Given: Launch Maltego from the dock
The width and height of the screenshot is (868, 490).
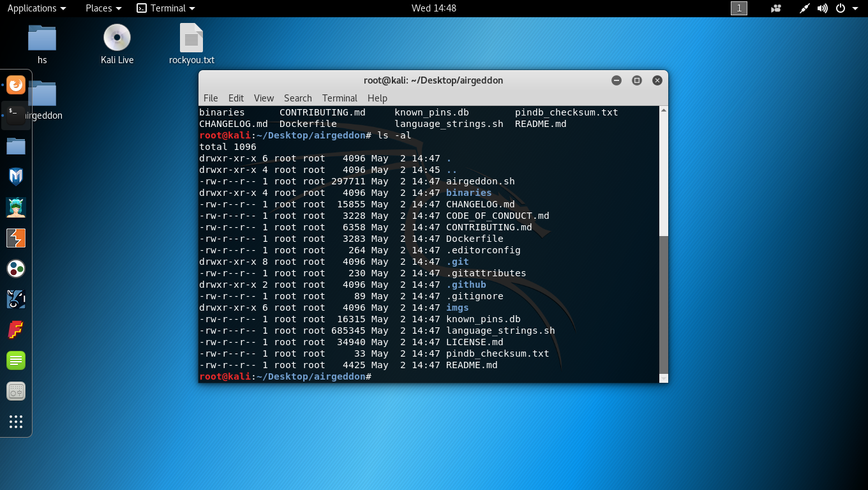Looking at the screenshot, I should click(16, 269).
